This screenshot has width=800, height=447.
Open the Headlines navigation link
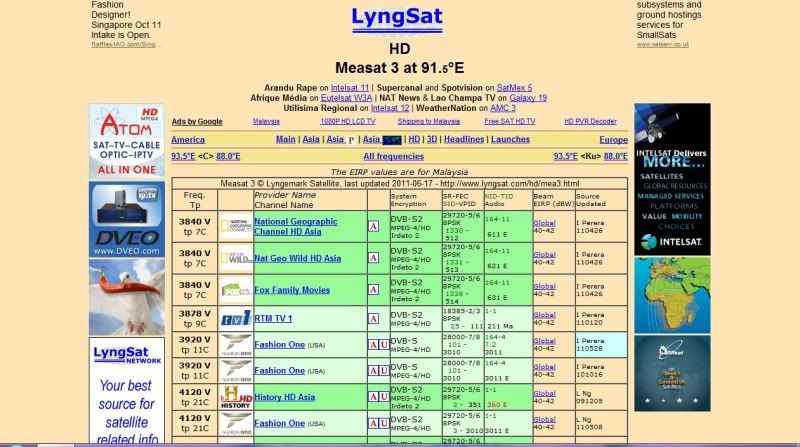pyautogui.click(x=464, y=140)
